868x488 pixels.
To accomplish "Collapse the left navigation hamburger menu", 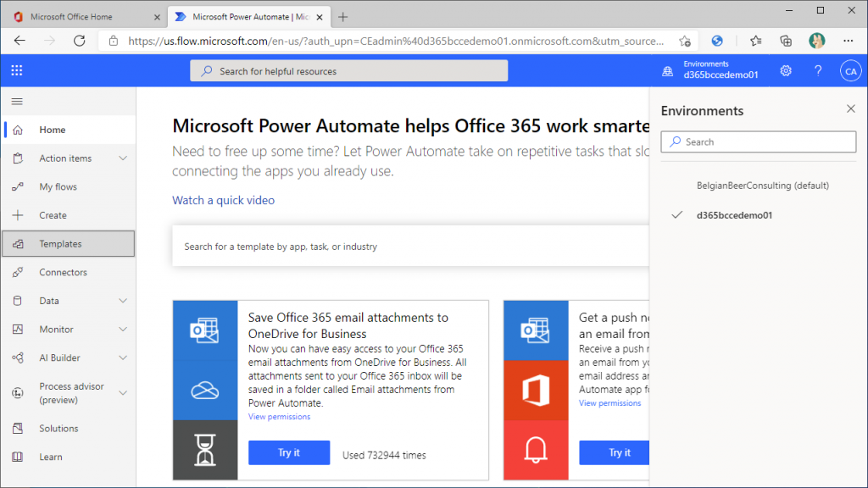I will 17,102.
